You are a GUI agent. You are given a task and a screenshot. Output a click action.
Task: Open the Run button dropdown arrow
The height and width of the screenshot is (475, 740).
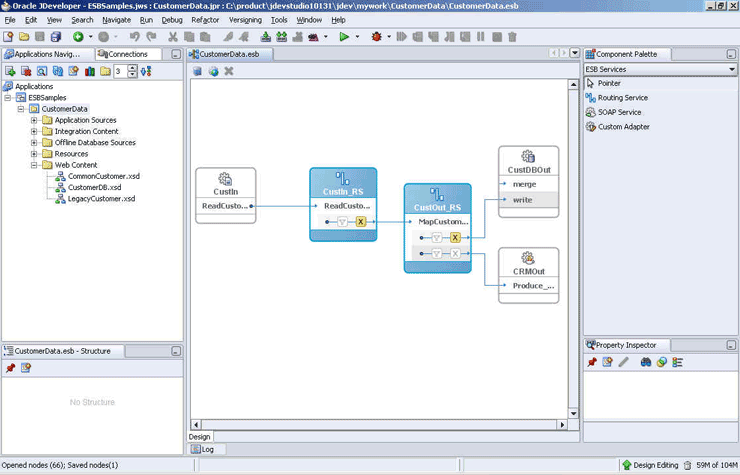click(357, 37)
